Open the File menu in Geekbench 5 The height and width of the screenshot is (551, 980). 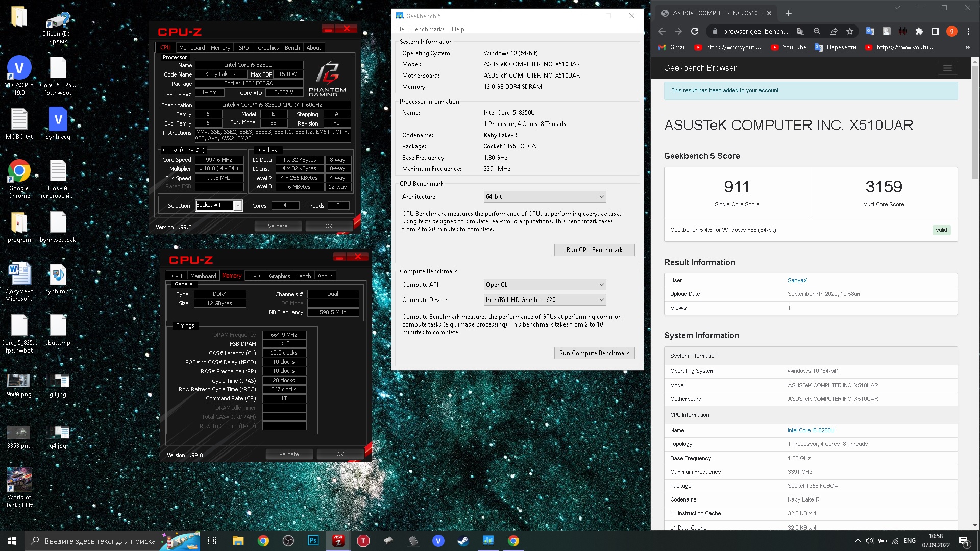pyautogui.click(x=400, y=29)
